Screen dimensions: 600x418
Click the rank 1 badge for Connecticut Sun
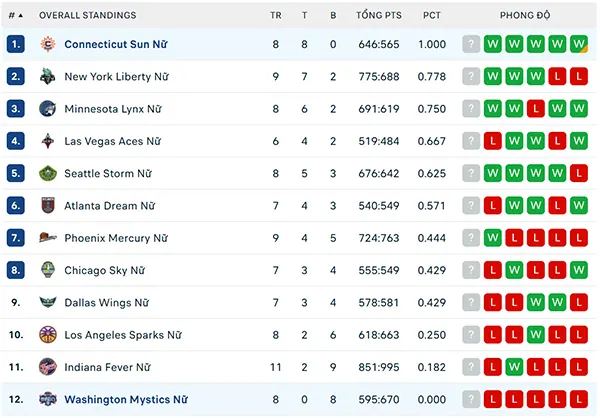[16, 44]
